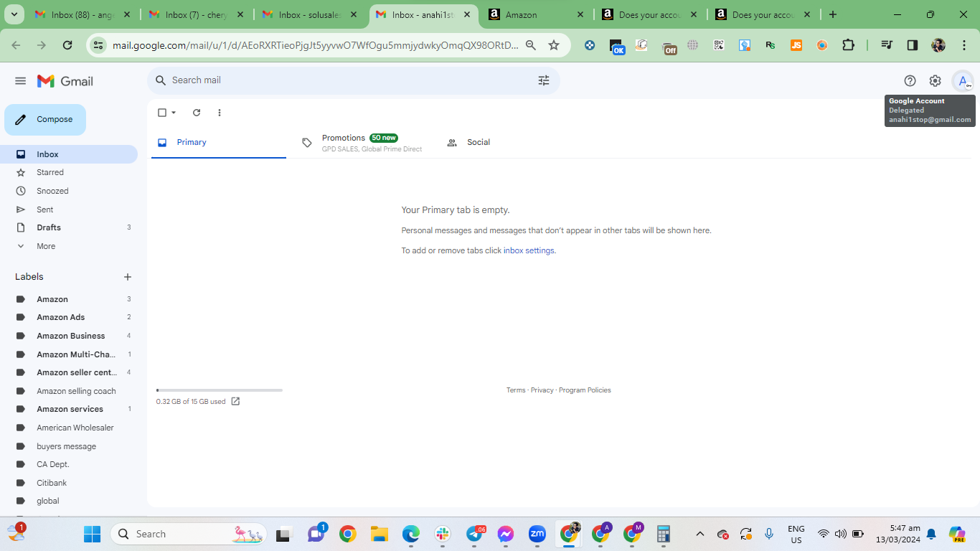Click the Search mail field
Viewport: 980px width, 551px height.
click(x=352, y=80)
